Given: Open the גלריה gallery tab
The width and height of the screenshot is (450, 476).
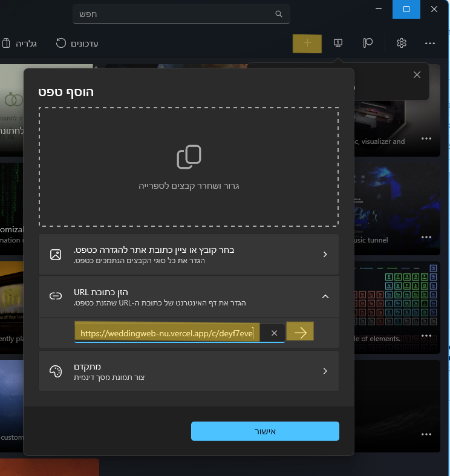Looking at the screenshot, I should coord(19,44).
